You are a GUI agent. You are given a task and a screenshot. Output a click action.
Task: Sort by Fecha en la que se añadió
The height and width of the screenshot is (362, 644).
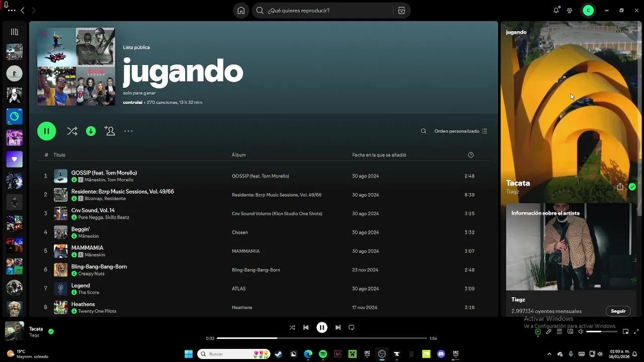click(x=379, y=155)
